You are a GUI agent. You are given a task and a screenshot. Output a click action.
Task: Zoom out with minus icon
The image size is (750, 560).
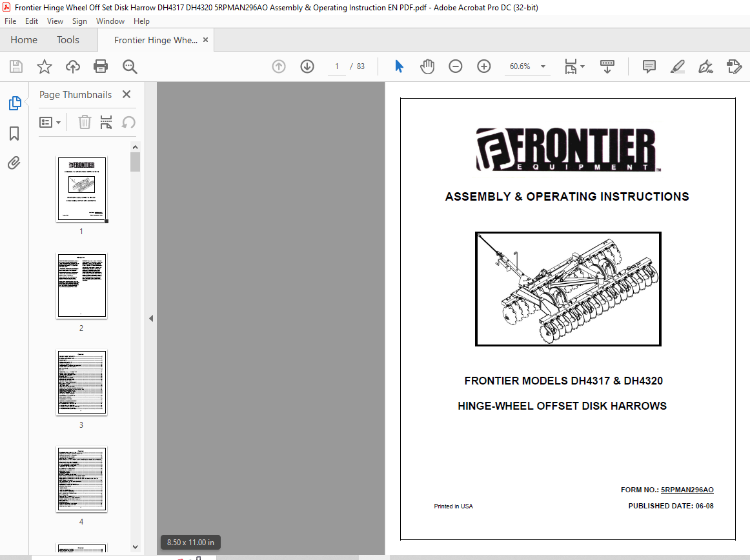tap(456, 66)
